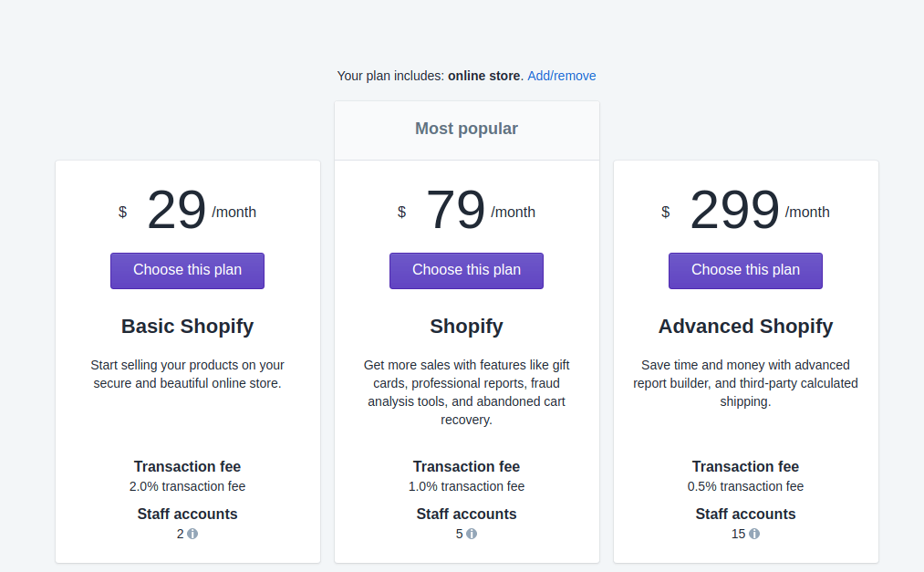Click the '299' price figure
This screenshot has width=924, height=572.
(x=734, y=210)
